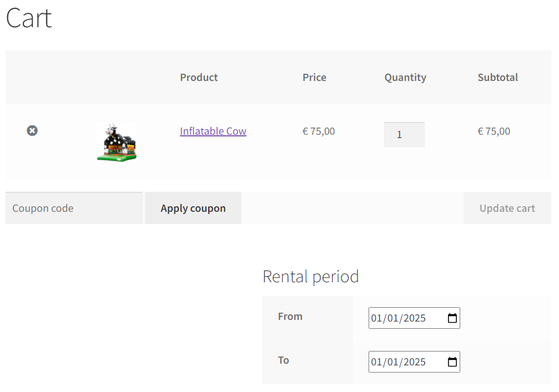The image size is (559, 392).
Task: Open the Inflatable Cow product link
Action: pos(213,131)
